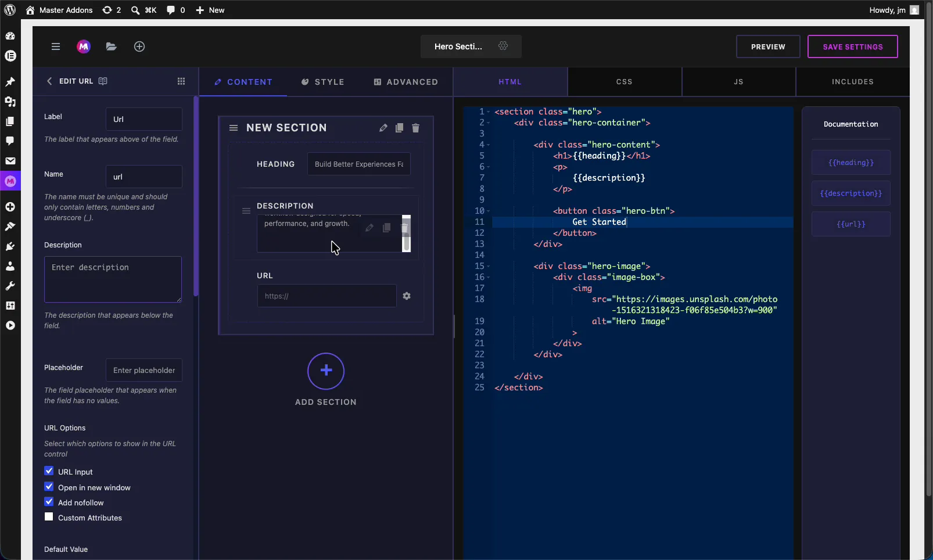Click the Preview button
The height and width of the screenshot is (560, 933).
[x=768, y=46]
